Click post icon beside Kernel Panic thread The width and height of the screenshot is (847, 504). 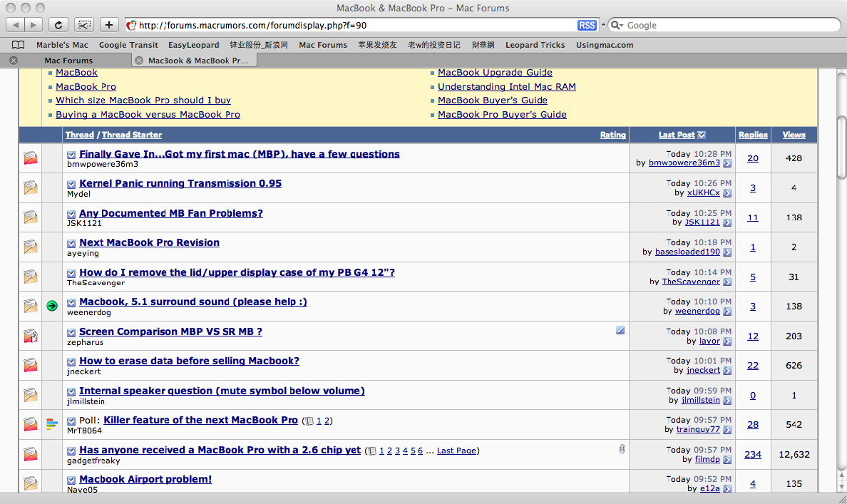[x=71, y=184]
